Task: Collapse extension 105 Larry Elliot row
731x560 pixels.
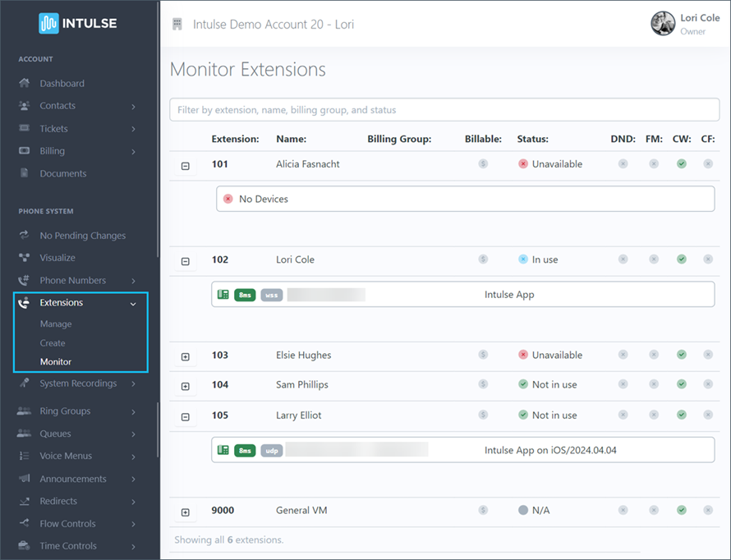Action: 185,417
